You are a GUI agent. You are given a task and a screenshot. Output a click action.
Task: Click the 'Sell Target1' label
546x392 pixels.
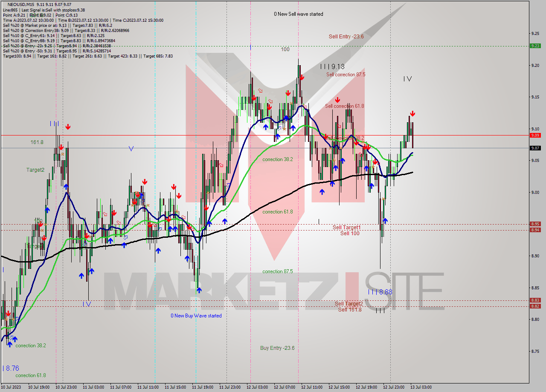(347, 228)
